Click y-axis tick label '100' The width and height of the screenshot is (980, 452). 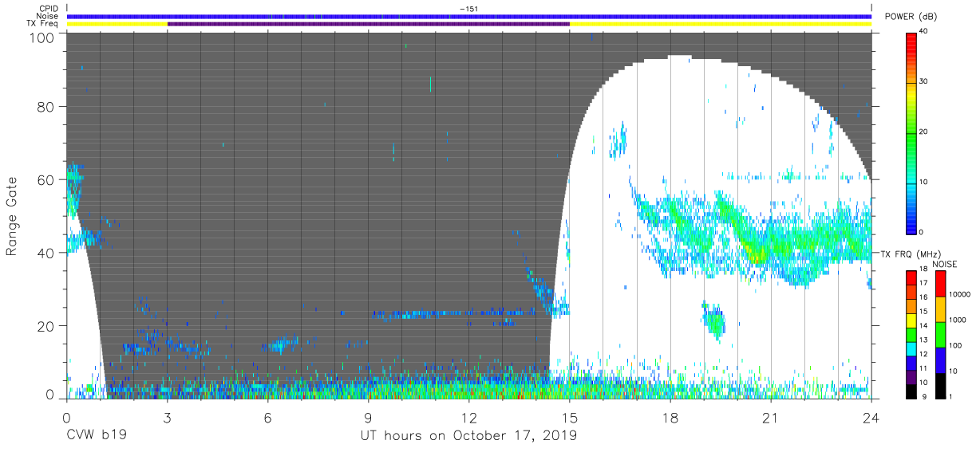click(x=43, y=37)
